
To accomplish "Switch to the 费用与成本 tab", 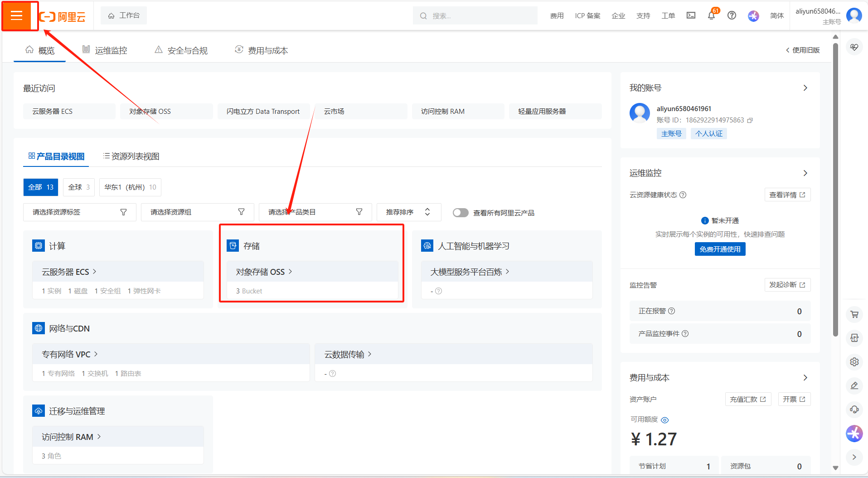I will [262, 50].
